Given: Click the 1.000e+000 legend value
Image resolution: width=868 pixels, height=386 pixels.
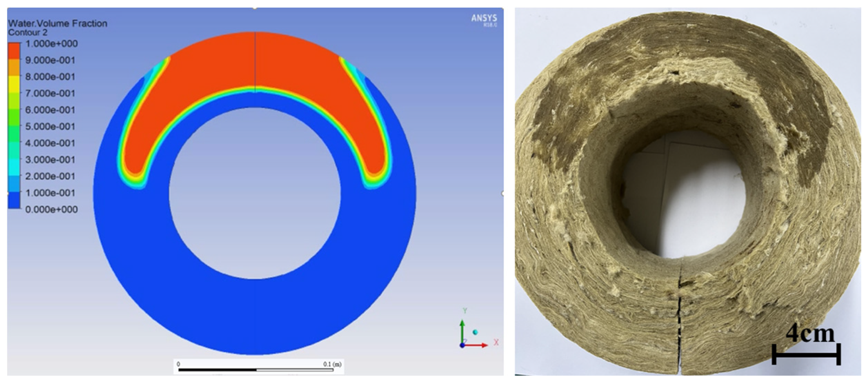Looking at the screenshot, I should tap(51, 44).
